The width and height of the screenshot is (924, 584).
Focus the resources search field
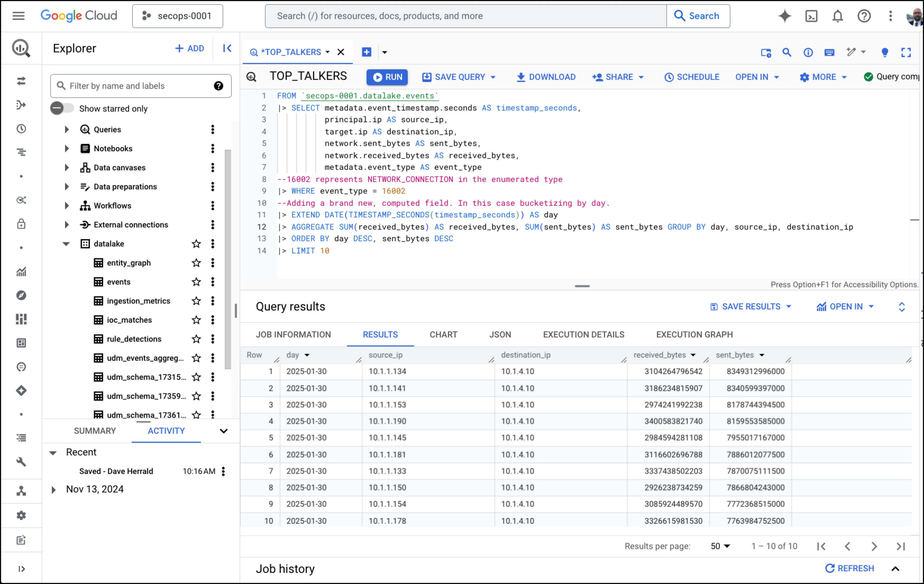465,16
